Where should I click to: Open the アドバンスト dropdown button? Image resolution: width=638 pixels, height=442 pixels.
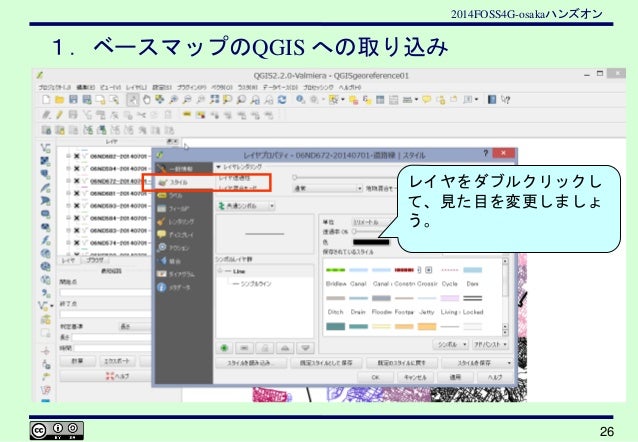pos(490,344)
